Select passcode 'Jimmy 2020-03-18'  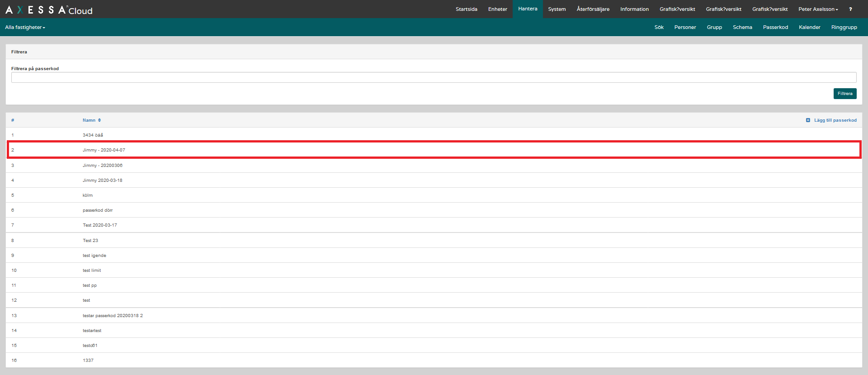point(434,180)
